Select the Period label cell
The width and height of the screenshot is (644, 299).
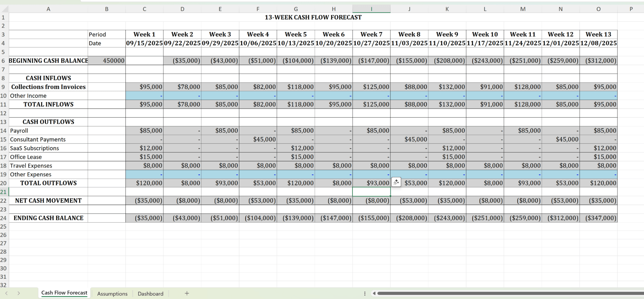(x=107, y=35)
